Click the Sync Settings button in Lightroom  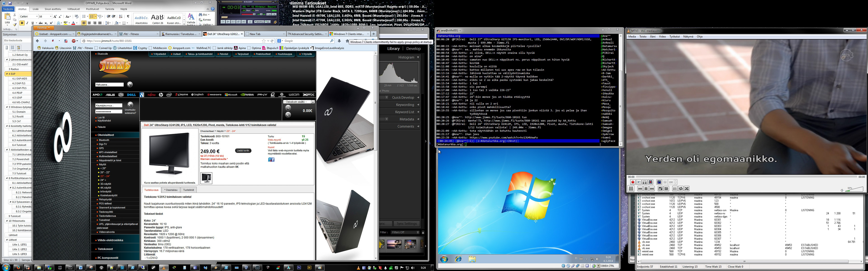click(x=406, y=224)
